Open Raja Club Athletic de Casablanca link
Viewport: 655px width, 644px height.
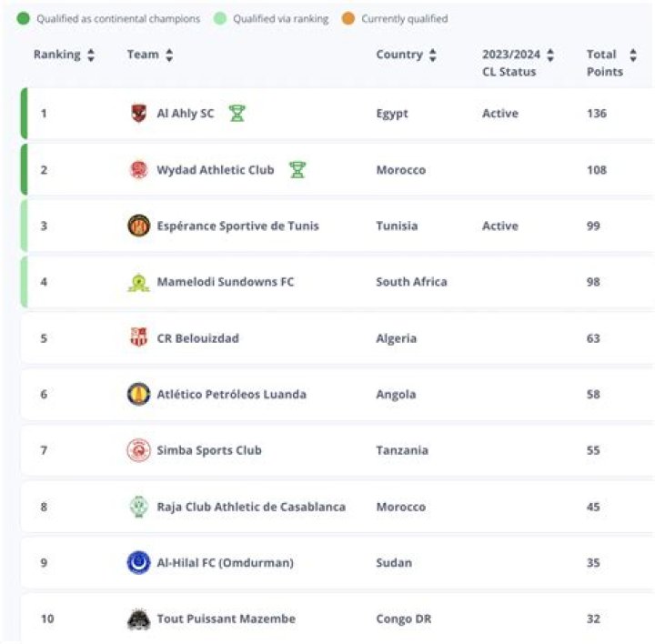coord(251,507)
